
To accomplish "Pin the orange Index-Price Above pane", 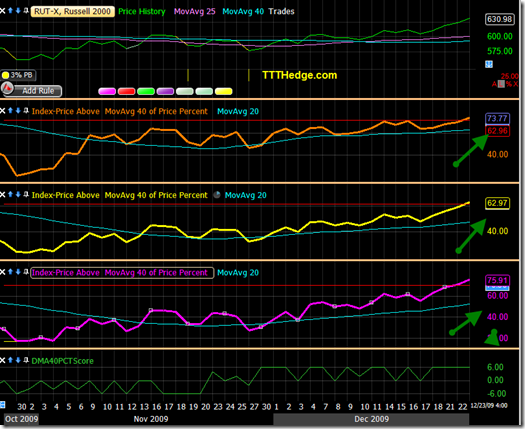I will 26,111.
